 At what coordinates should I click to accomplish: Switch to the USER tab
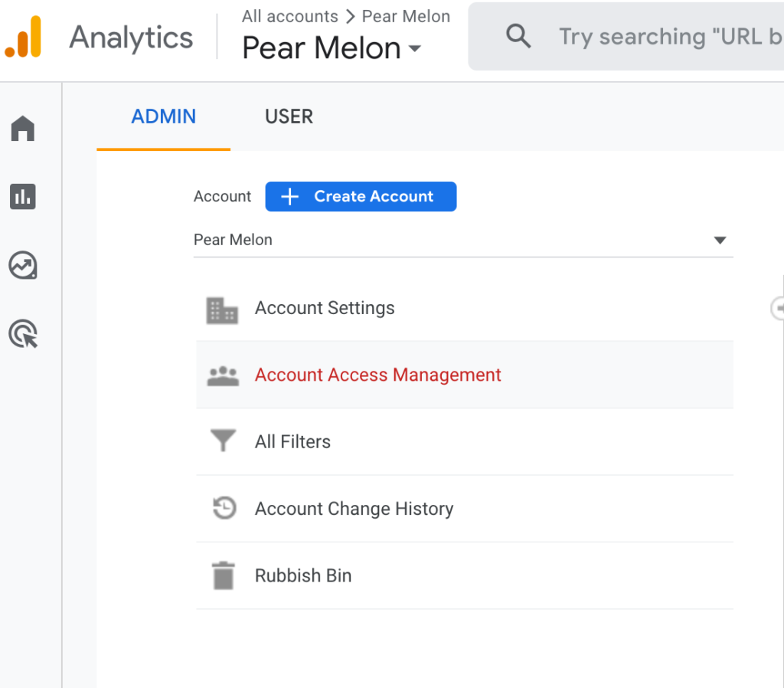pyautogui.click(x=289, y=116)
